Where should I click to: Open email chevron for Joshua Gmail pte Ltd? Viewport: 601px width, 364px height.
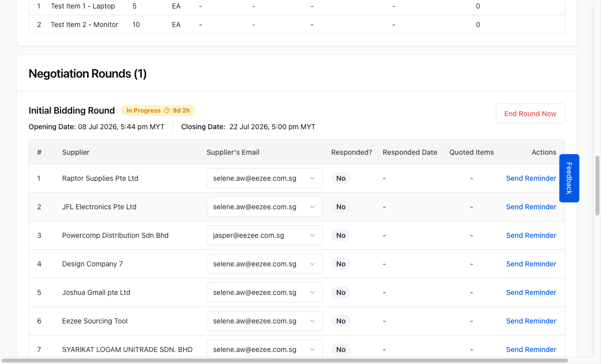pos(312,292)
